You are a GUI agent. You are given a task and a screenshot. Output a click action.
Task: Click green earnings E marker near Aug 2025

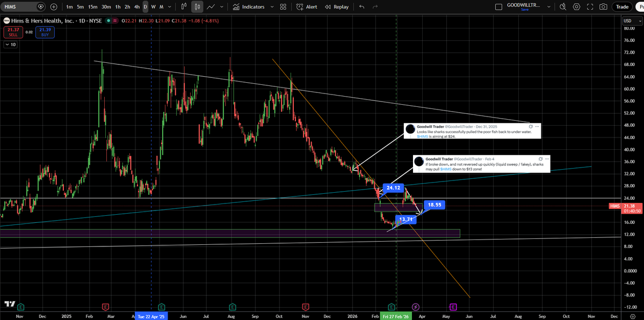pos(233,307)
